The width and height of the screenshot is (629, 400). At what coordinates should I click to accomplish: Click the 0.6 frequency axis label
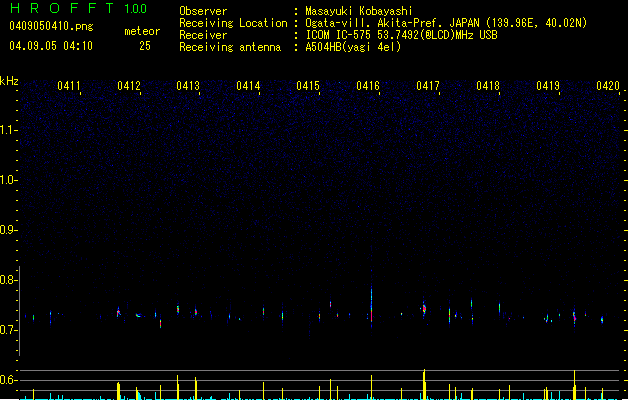tap(8, 380)
